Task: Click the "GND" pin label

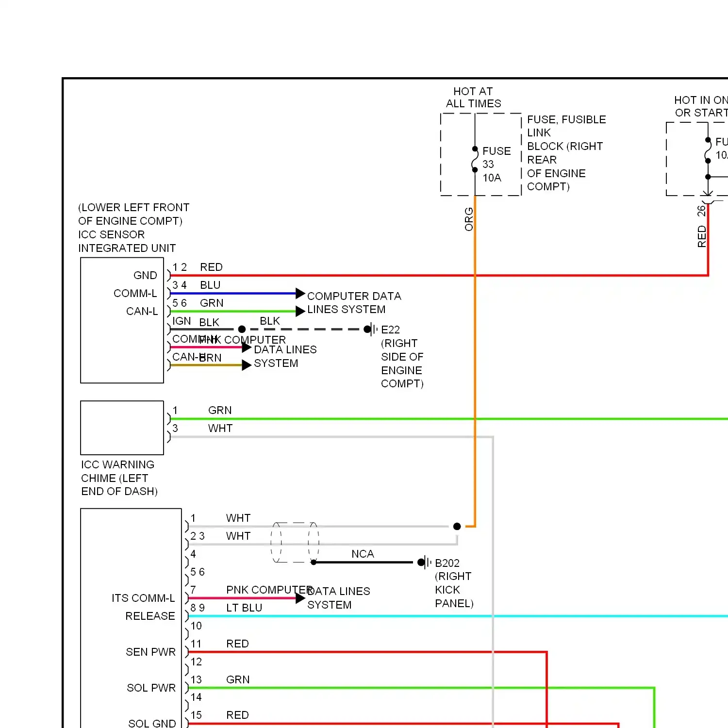Action: tap(145, 275)
